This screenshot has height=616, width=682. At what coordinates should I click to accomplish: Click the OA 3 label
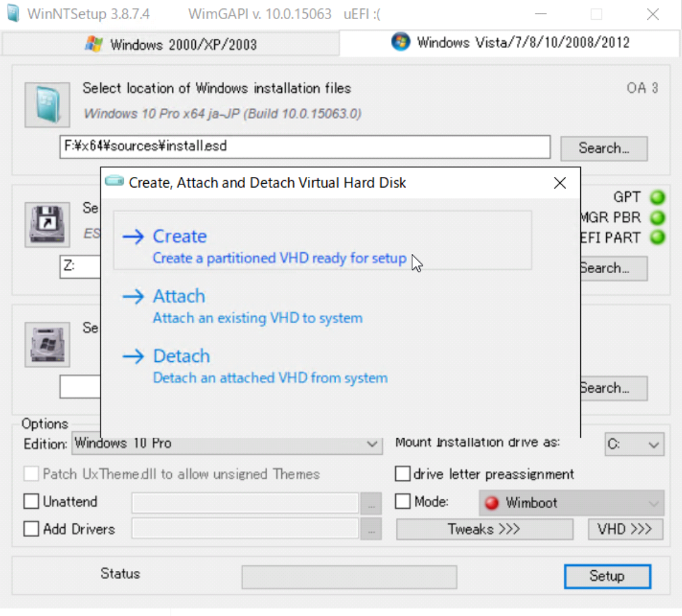(x=642, y=88)
